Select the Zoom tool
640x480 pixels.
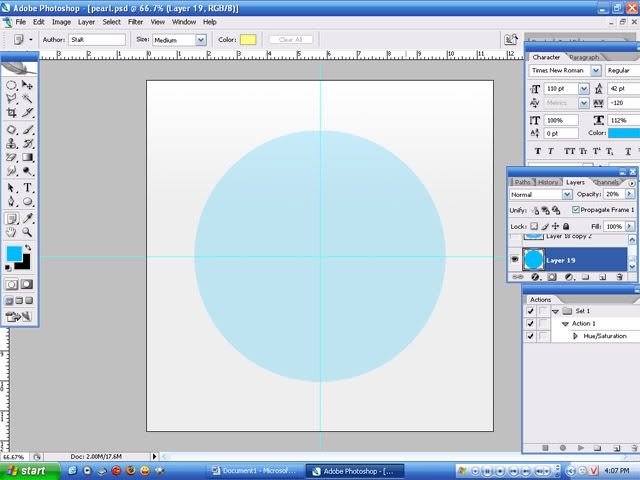tap(27, 232)
